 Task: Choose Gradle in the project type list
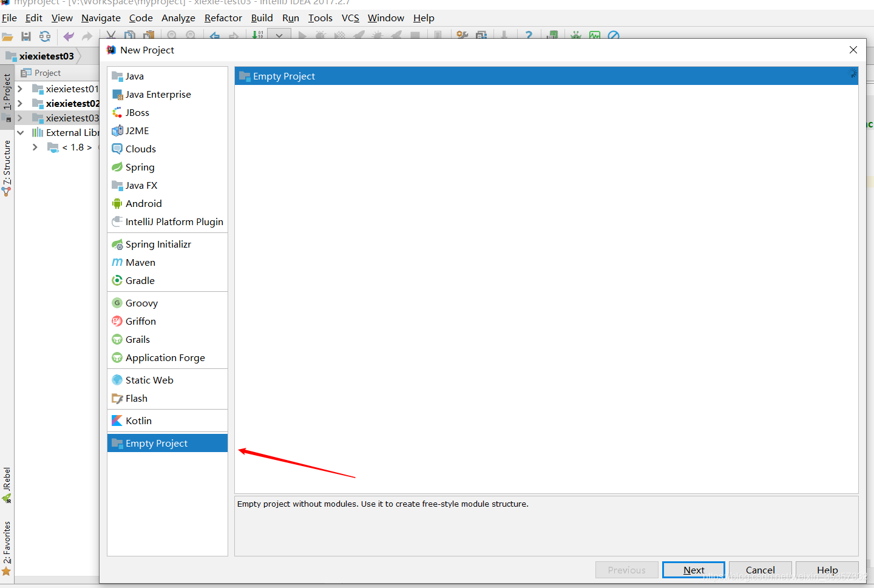point(140,280)
